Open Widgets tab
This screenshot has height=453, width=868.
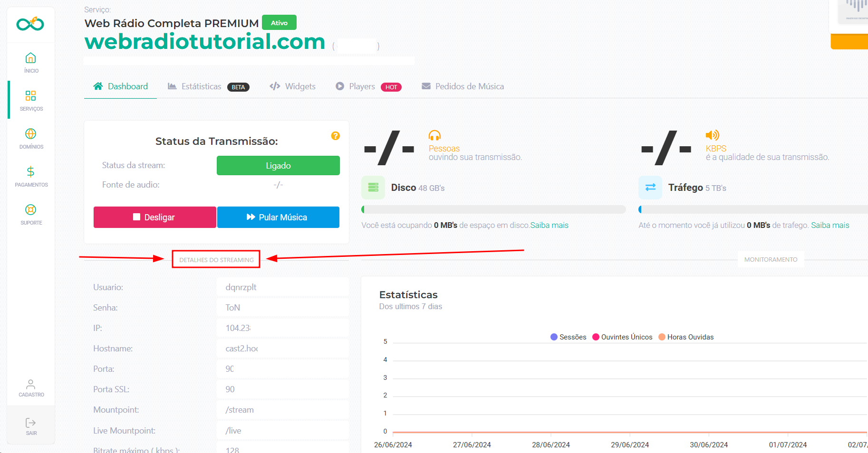[292, 86]
